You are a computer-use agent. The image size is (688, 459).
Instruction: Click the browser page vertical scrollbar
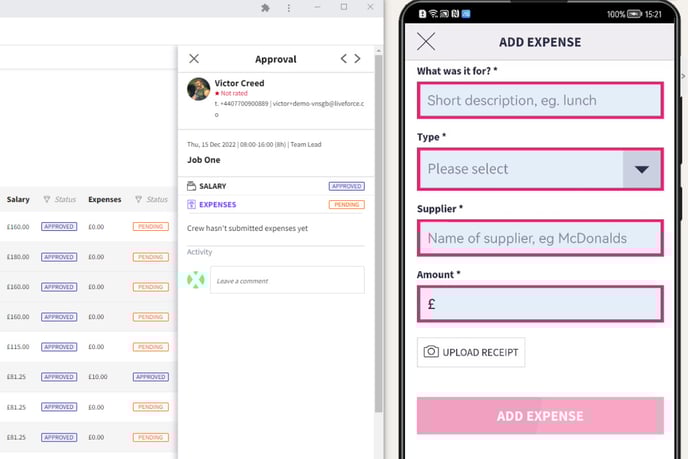click(379, 233)
